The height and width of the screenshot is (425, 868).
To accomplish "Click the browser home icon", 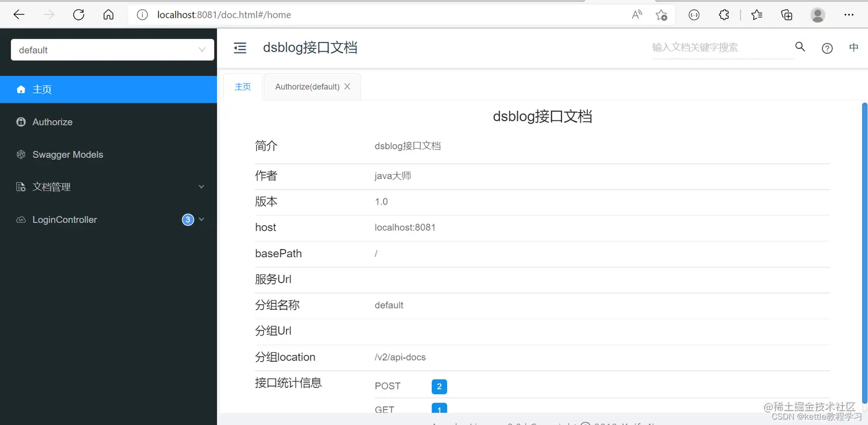I will (x=108, y=14).
